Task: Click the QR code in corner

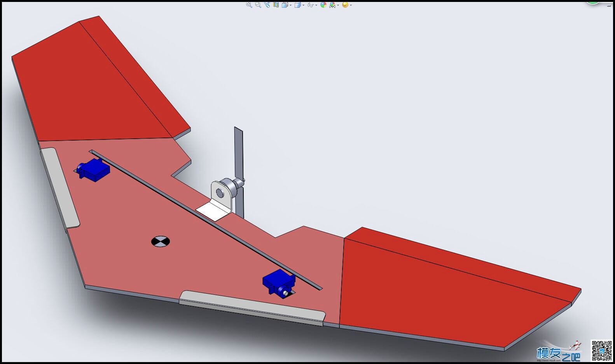Action: [x=601, y=350]
